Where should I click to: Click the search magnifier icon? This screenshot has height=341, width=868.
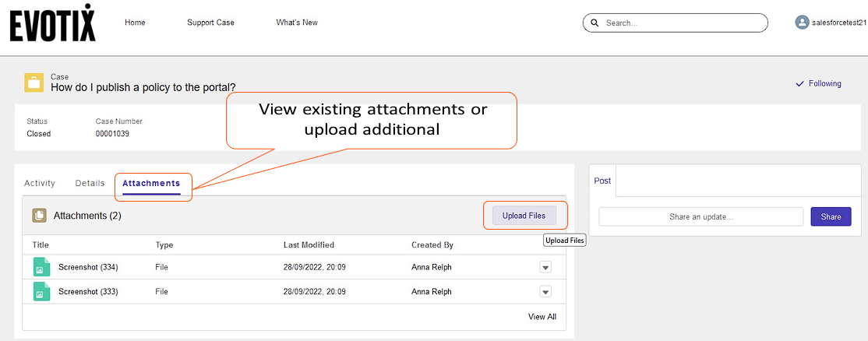point(595,23)
